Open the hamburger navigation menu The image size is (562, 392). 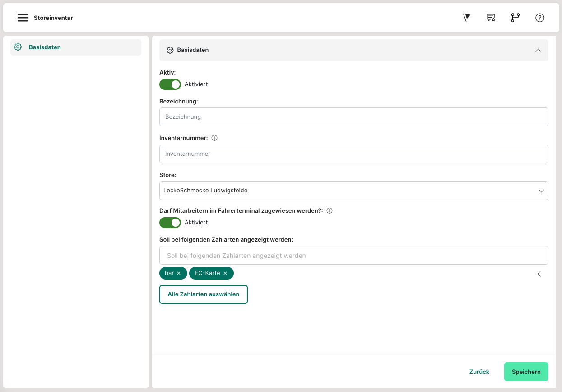[23, 18]
